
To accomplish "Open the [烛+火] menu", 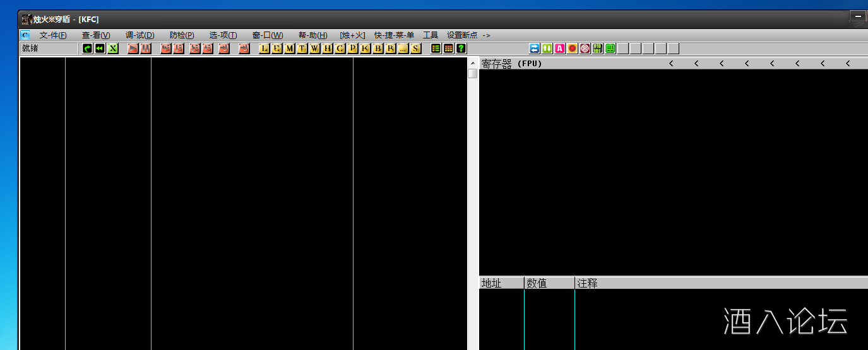I will click(x=352, y=35).
